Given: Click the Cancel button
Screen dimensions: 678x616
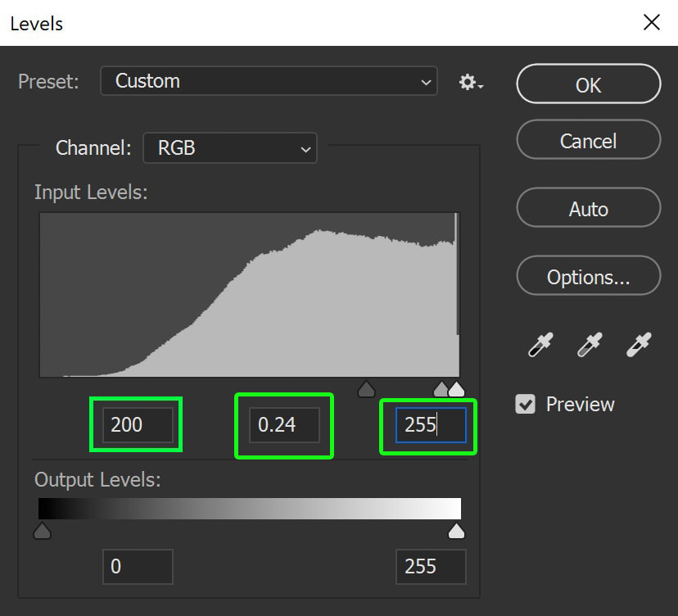Looking at the screenshot, I should click(589, 140).
